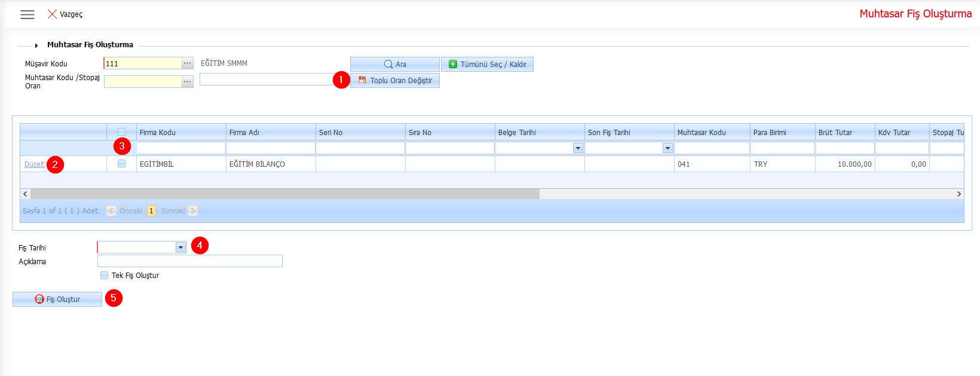Collapse Muhtasar Fiş Oluşturma section arrow
The image size is (980, 376).
[x=36, y=45]
